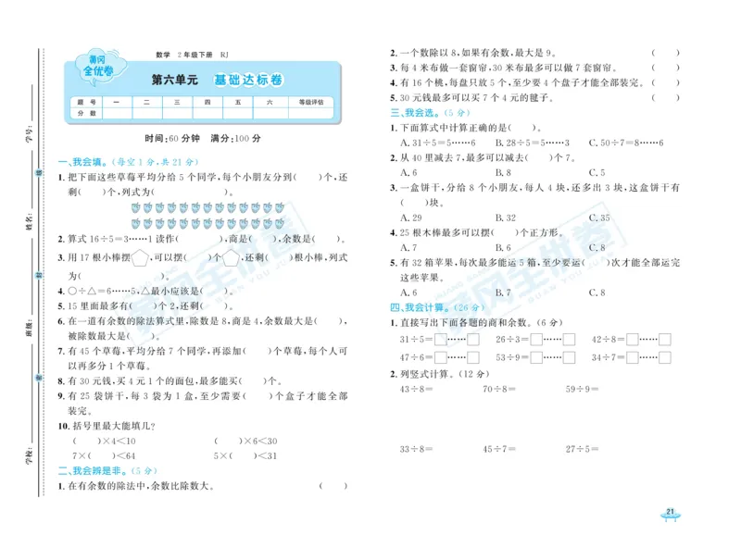Switch to the 基础达标卷 header tab
Screen dimensions: 741x560
pyautogui.click(x=249, y=81)
